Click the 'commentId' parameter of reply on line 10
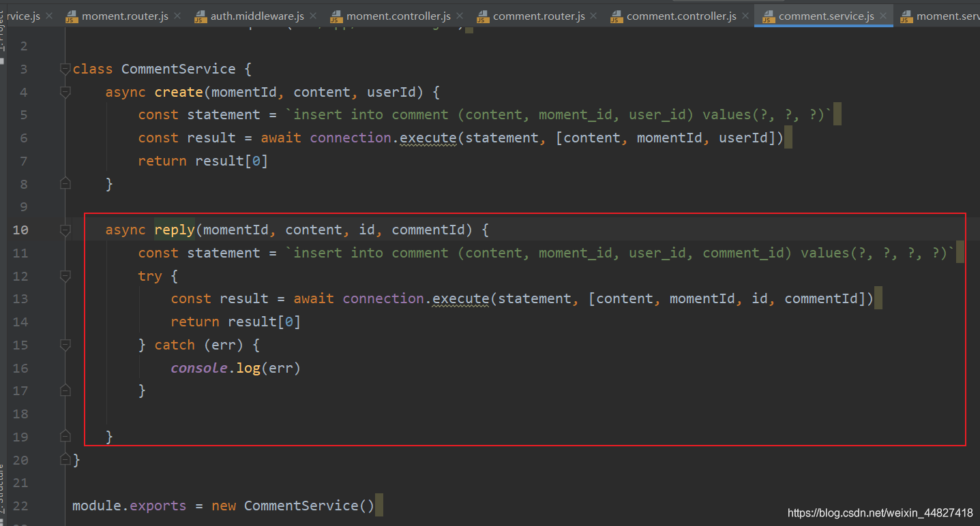This screenshot has width=980, height=526. pos(428,230)
